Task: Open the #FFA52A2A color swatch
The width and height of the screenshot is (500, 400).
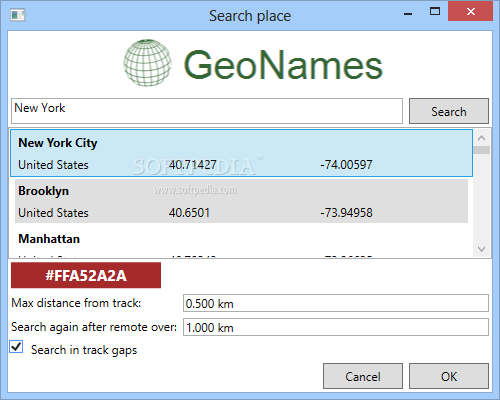Action: 86,275
